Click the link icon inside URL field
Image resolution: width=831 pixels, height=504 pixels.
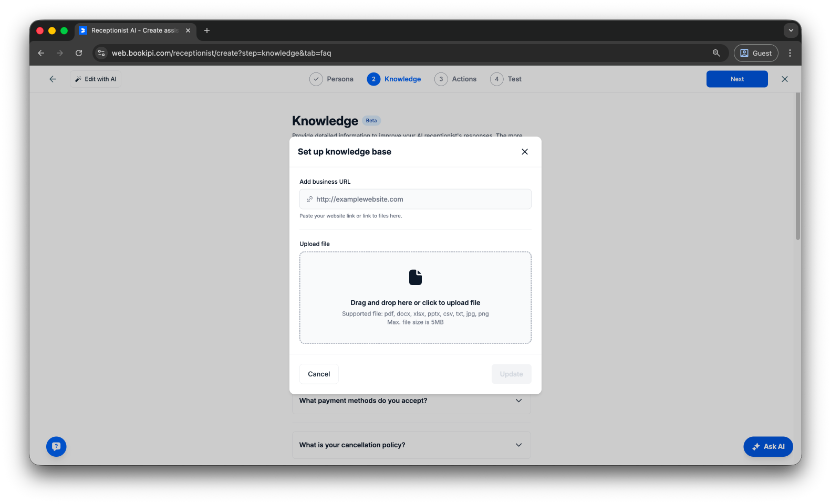(x=309, y=199)
